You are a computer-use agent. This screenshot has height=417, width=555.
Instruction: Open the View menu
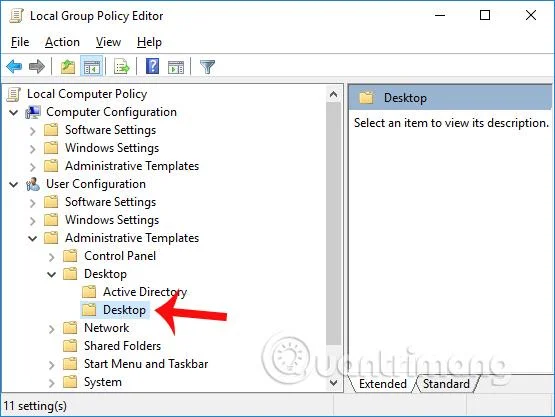coord(108,42)
